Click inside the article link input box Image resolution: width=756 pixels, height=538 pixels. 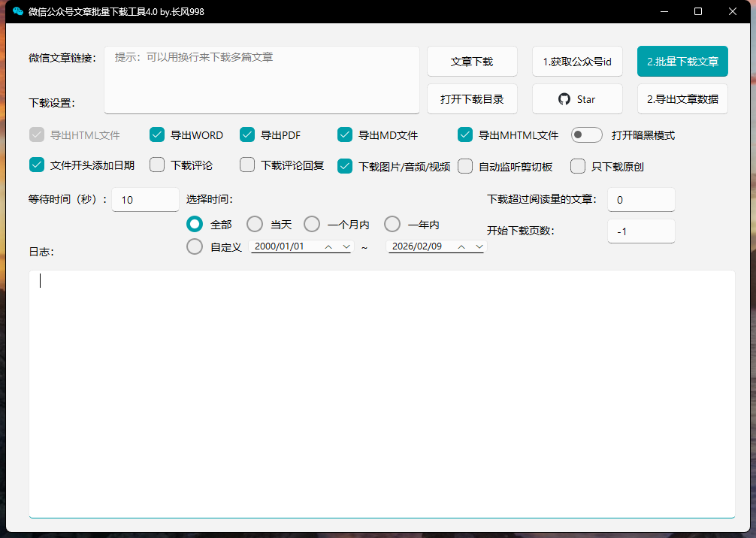coord(262,79)
